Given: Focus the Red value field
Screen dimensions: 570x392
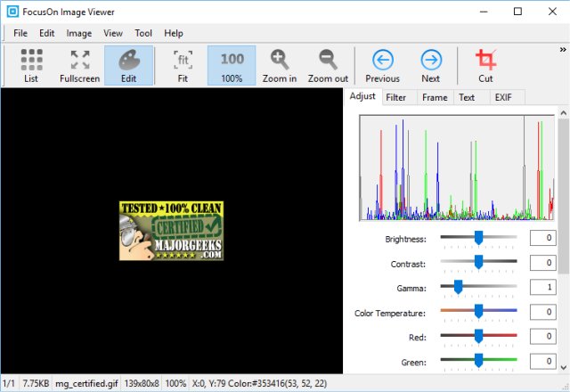Looking at the screenshot, I should [x=542, y=337].
